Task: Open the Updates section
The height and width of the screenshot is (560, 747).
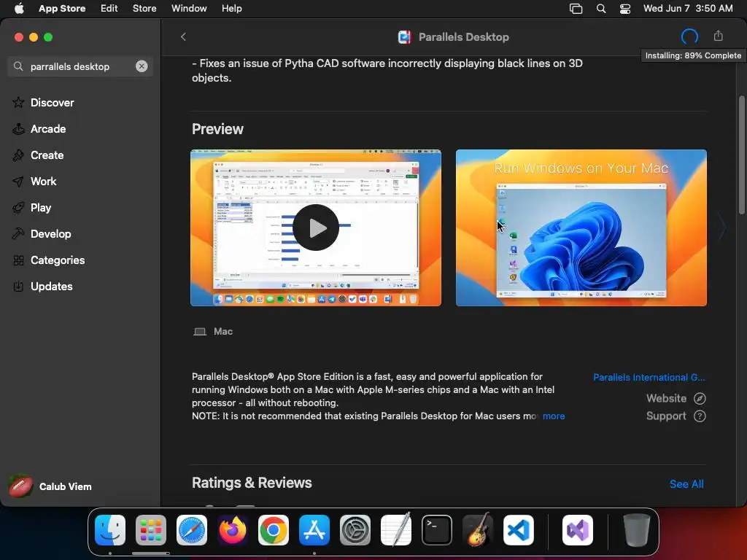Action: point(52,286)
